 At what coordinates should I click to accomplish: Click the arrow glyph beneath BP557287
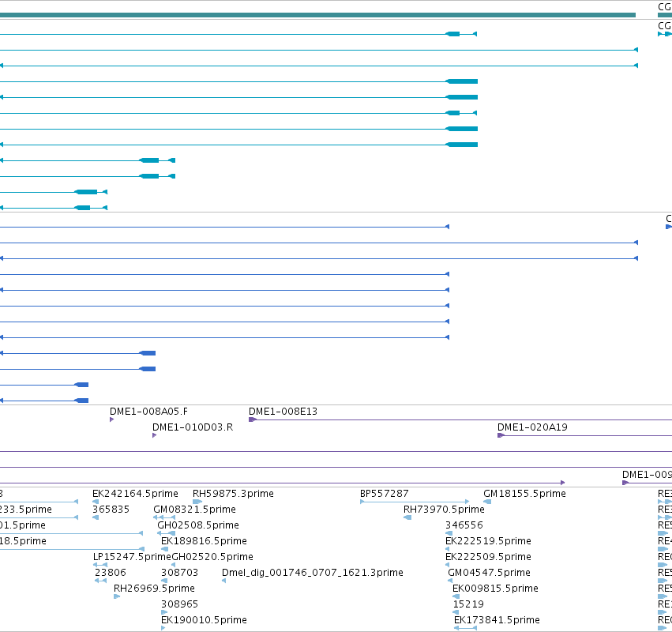(415, 502)
